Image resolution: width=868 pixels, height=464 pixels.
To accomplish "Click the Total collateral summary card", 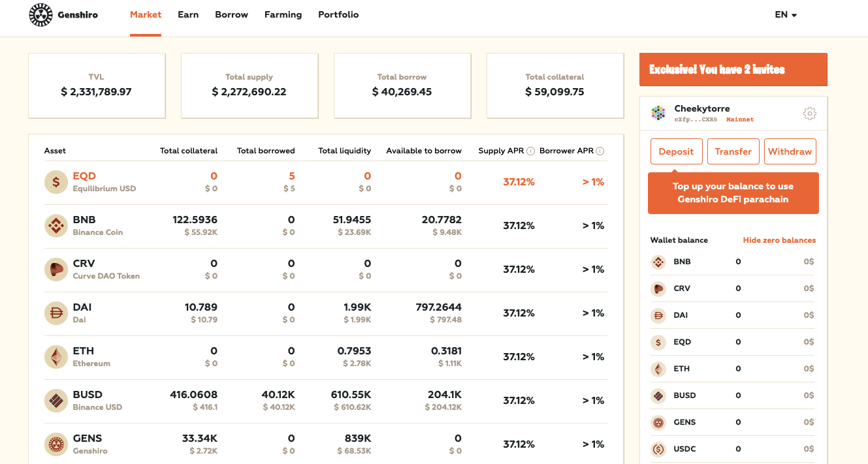I will pyautogui.click(x=555, y=85).
